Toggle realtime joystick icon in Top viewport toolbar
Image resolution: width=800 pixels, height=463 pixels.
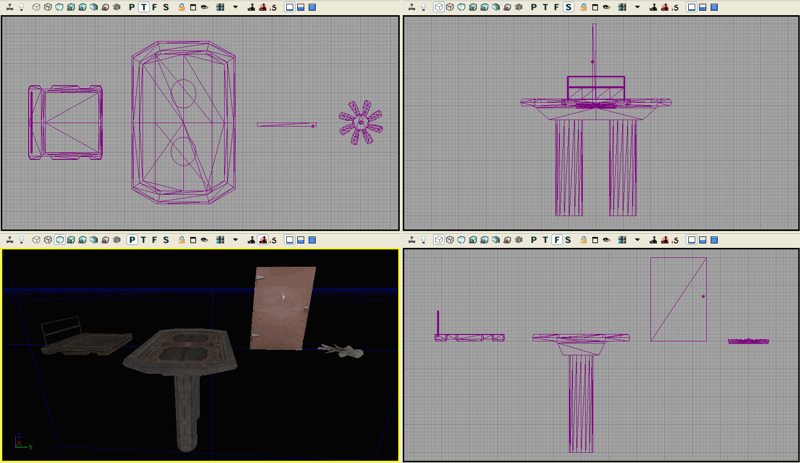click(10, 7)
